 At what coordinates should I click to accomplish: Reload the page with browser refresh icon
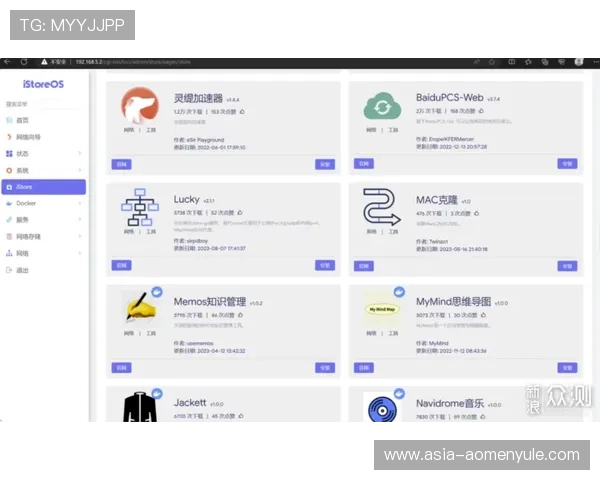24,62
